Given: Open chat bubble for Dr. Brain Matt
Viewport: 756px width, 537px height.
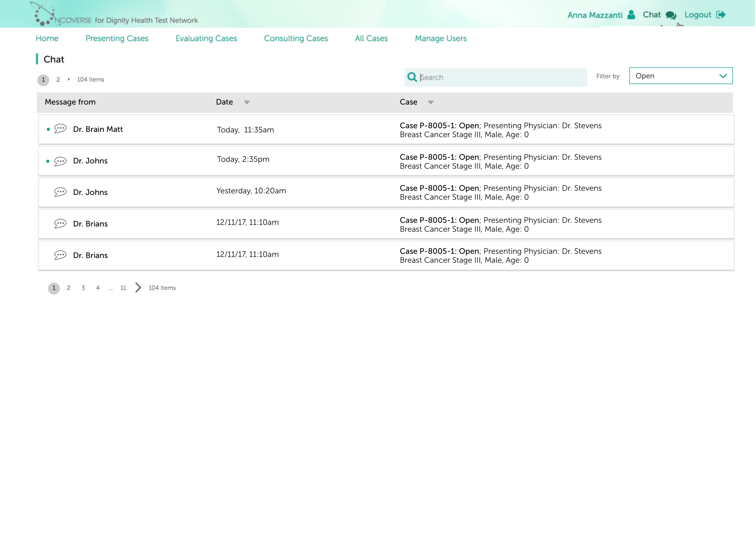Looking at the screenshot, I should 60,129.
